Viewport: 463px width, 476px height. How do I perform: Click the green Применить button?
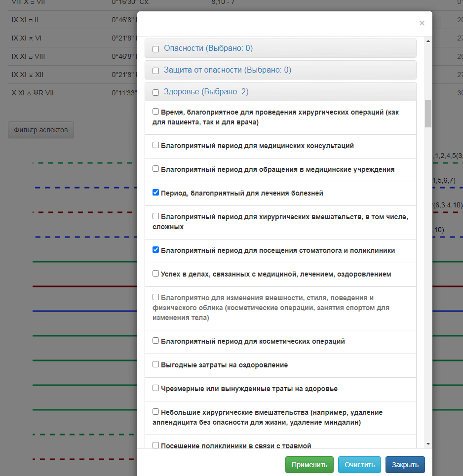tap(309, 465)
